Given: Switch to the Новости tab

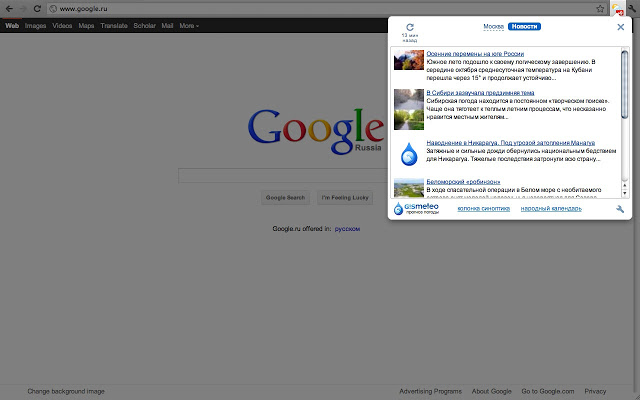Looking at the screenshot, I should [524, 26].
